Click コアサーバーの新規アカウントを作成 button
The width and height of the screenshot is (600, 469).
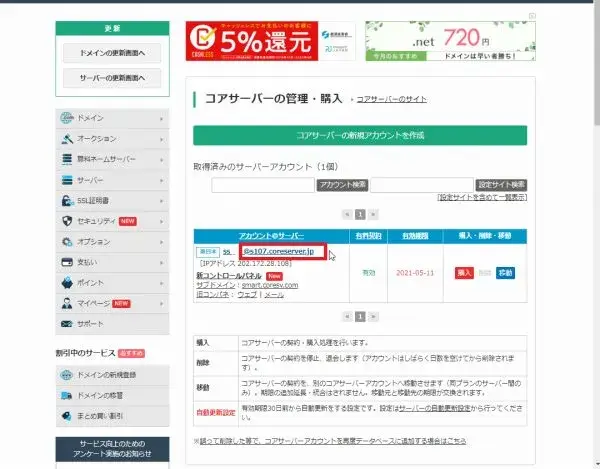click(x=360, y=135)
